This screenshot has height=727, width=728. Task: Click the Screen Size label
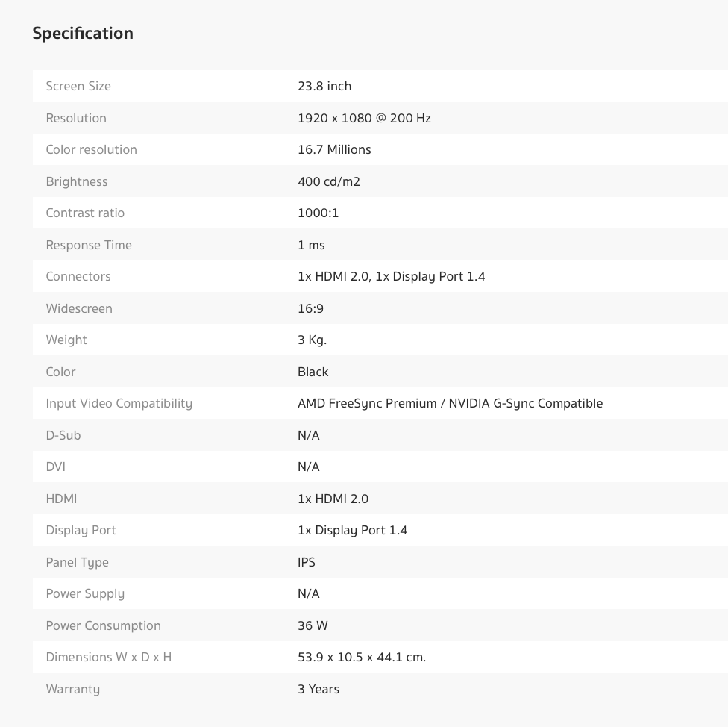[x=78, y=86]
